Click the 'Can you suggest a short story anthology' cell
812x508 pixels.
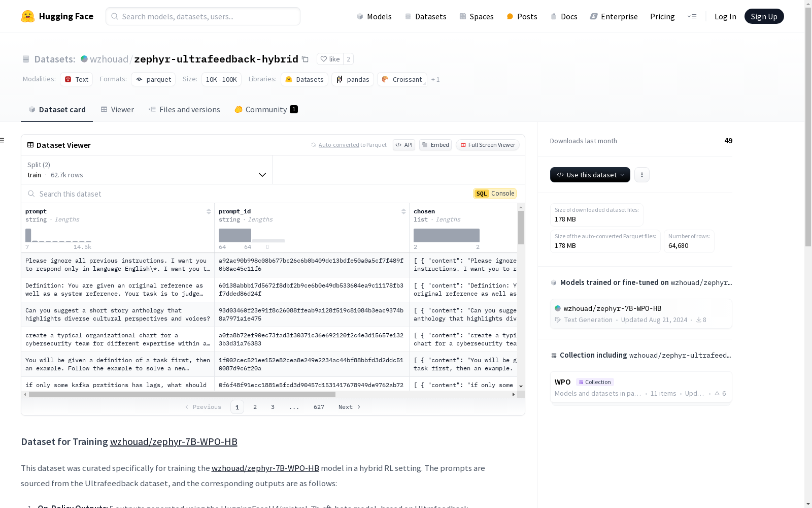(x=118, y=314)
